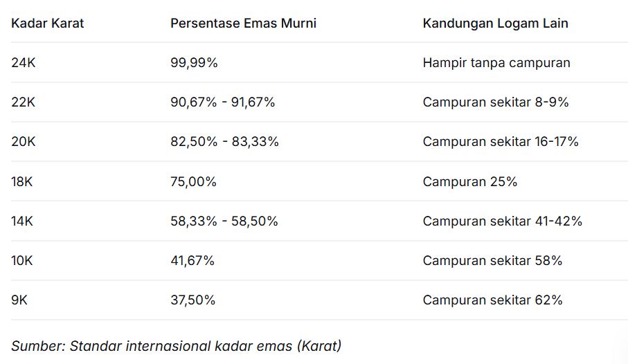Click the "82,50% - 83,33%" value
The image size is (628, 364).
coord(224,142)
